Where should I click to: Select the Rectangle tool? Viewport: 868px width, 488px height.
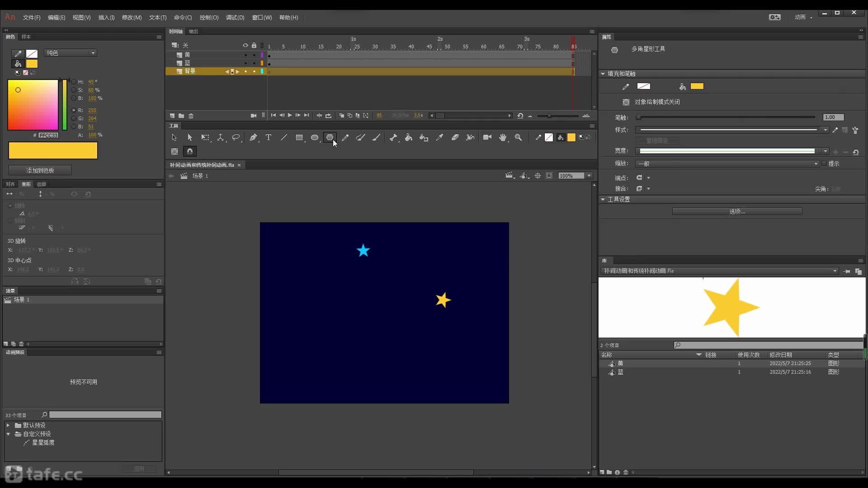(299, 137)
